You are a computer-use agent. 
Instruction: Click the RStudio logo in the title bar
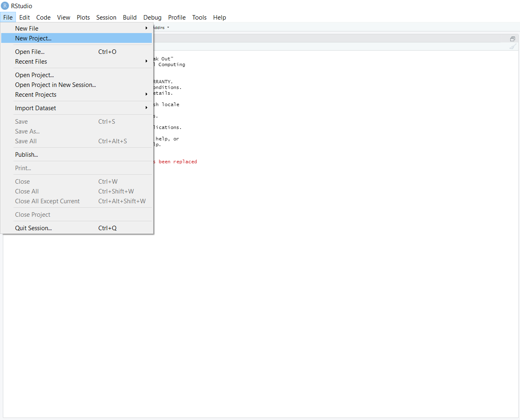coord(5,6)
